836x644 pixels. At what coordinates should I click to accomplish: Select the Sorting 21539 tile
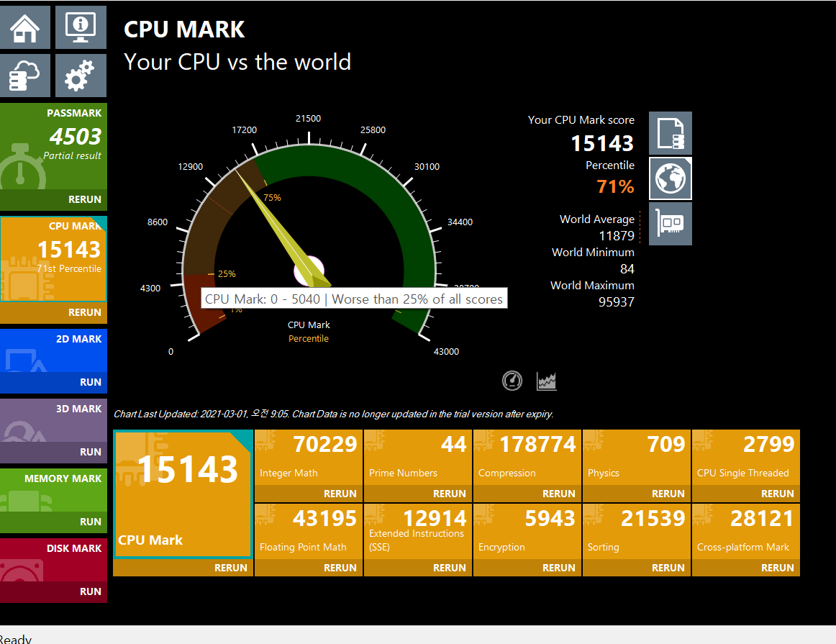pyautogui.click(x=636, y=531)
